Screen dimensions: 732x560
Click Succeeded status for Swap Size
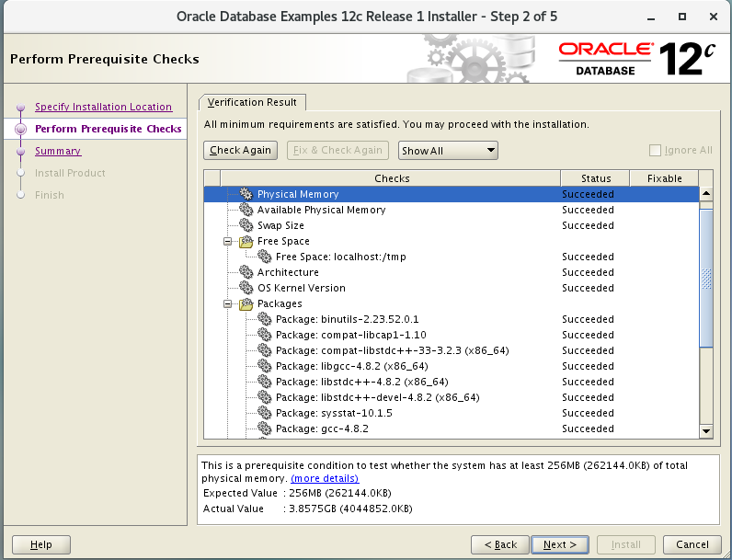tap(588, 225)
